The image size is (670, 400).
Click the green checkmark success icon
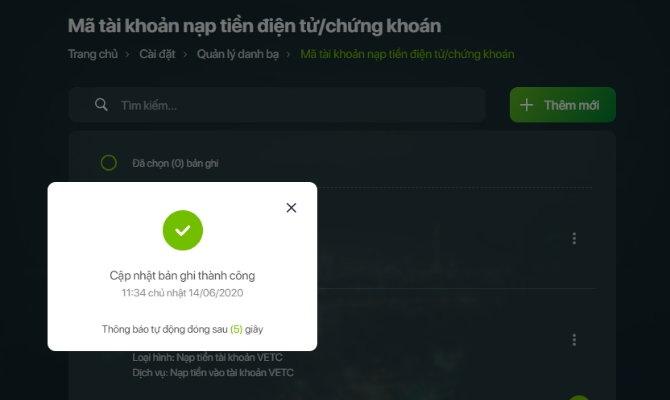pyautogui.click(x=183, y=230)
